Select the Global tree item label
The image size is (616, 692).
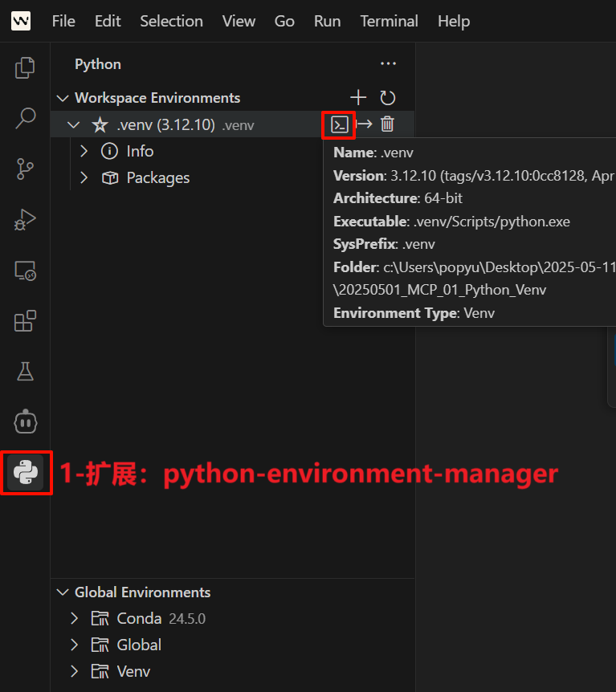139,645
